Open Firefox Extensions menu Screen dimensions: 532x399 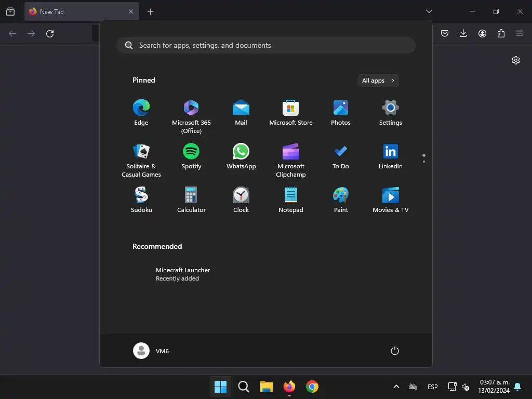pos(501,33)
